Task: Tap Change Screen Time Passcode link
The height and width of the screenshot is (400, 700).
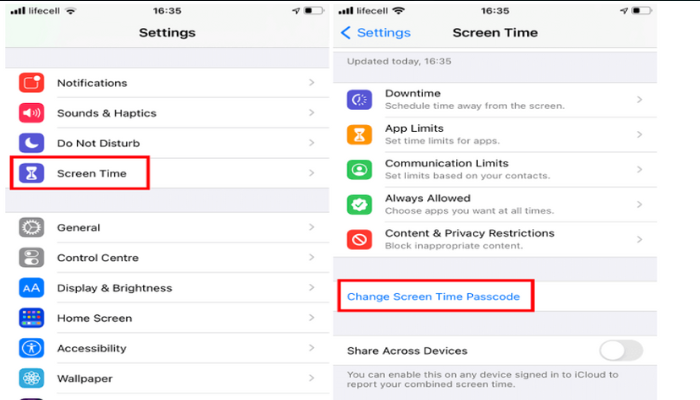Action: click(433, 296)
